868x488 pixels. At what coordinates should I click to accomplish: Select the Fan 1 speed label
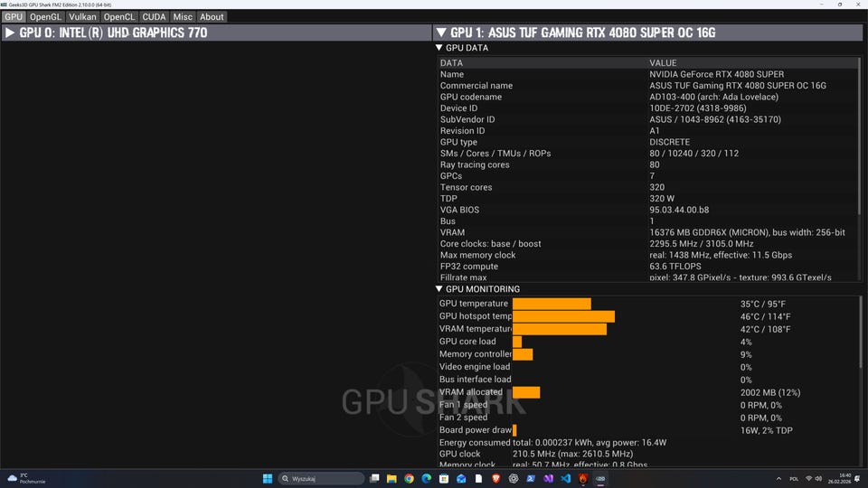(x=463, y=405)
